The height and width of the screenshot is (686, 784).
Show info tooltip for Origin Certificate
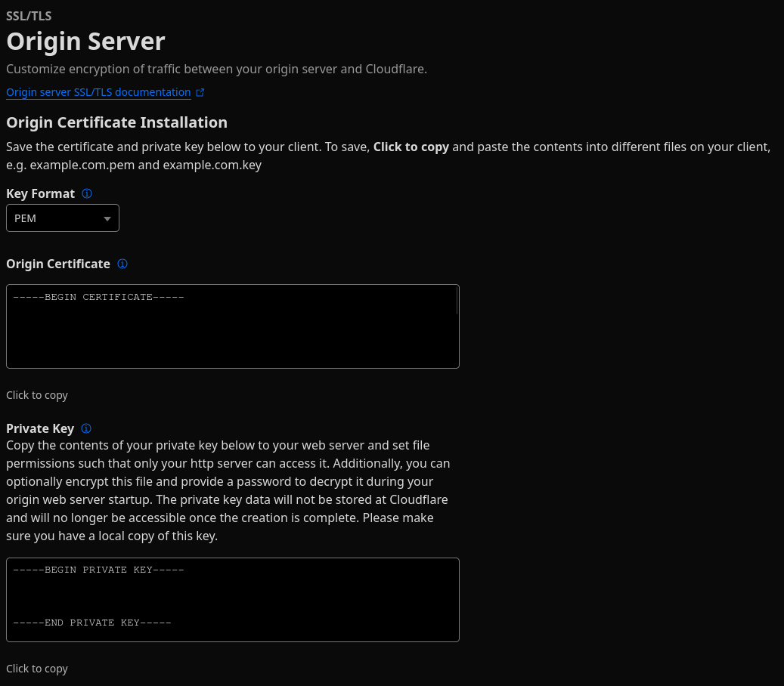tap(122, 264)
